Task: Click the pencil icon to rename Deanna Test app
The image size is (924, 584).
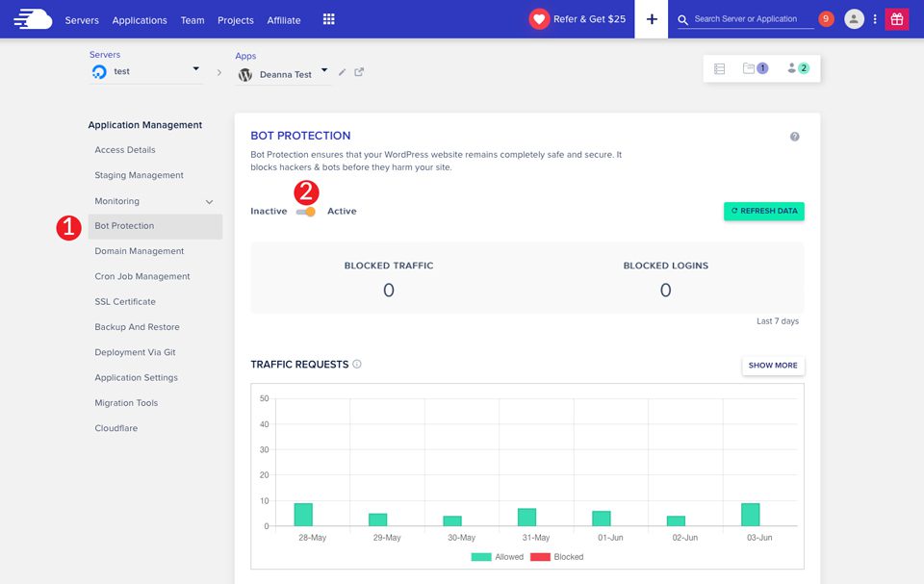Action: (344, 73)
